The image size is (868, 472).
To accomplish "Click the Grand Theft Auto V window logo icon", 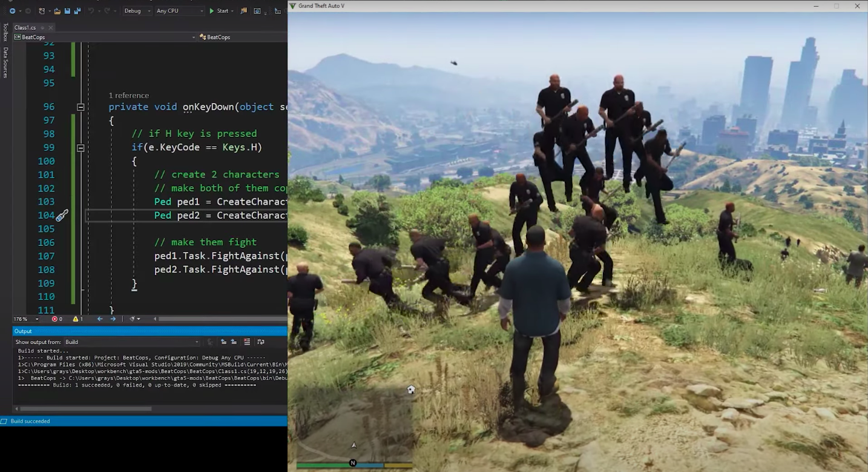I will tap(294, 6).
